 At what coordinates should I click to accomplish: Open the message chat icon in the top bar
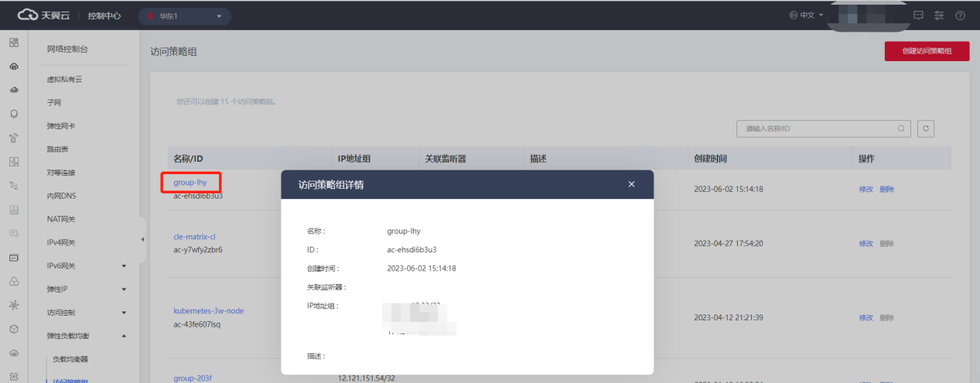tap(918, 15)
